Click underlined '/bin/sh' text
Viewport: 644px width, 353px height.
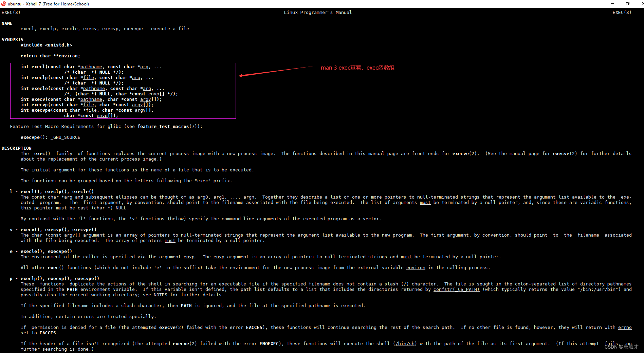(x=405, y=344)
